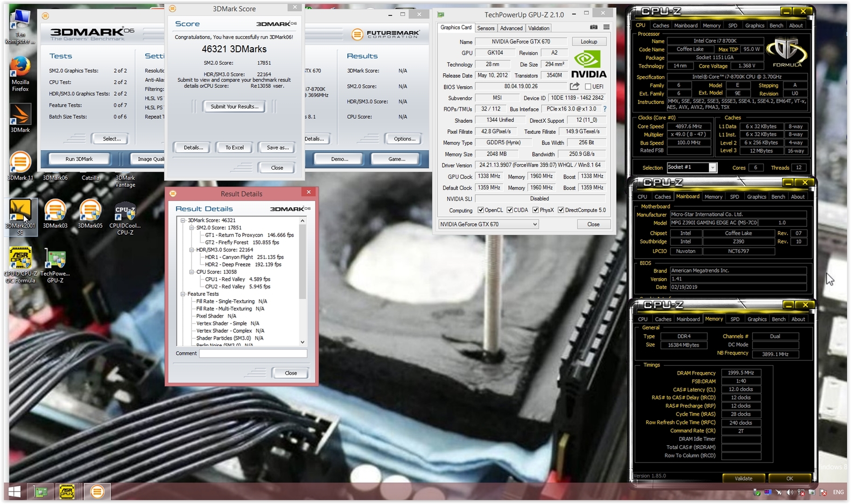The width and height of the screenshot is (851, 504).
Task: Click the GPU-Z screenshot camera icon
Action: click(593, 28)
